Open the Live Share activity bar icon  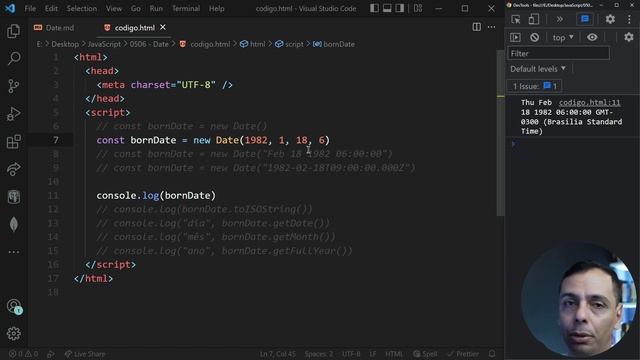click(13, 169)
